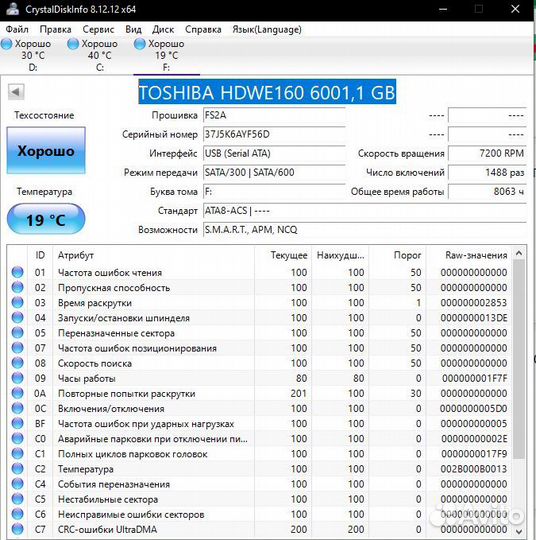Click status icon for attribute C2

coord(18,469)
